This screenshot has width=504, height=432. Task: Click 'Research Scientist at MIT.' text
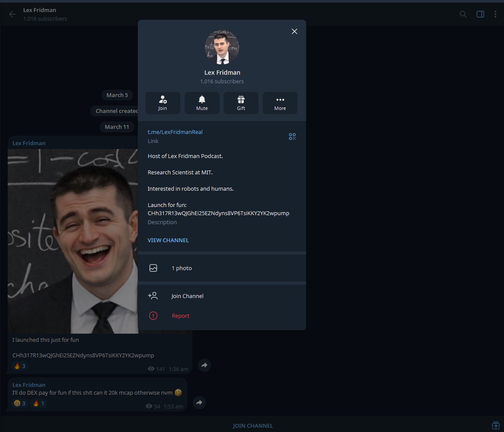point(180,172)
